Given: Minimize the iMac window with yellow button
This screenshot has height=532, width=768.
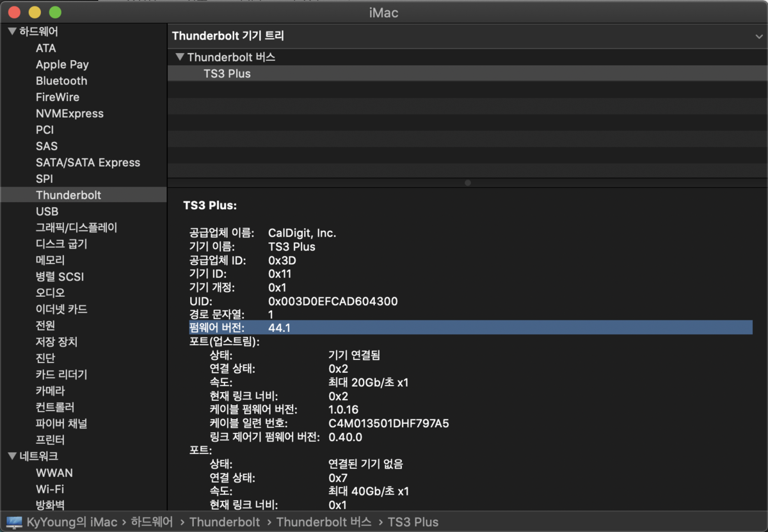Looking at the screenshot, I should (35, 12).
